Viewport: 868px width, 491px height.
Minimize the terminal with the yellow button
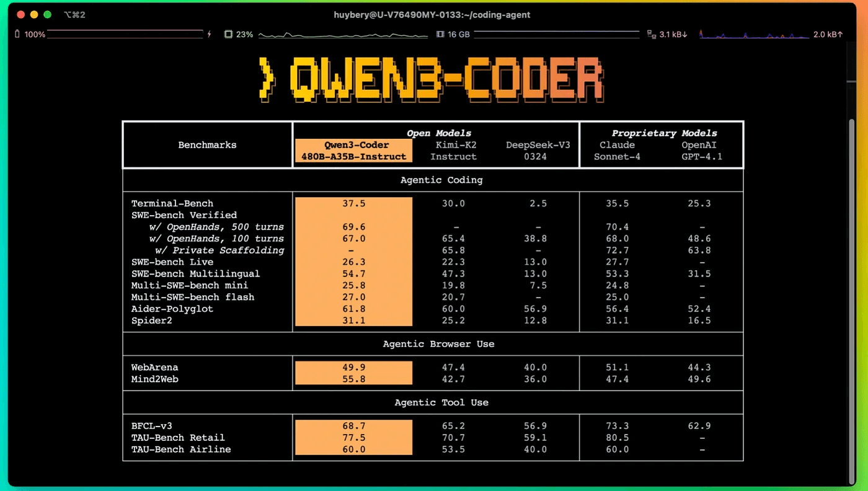click(x=34, y=14)
